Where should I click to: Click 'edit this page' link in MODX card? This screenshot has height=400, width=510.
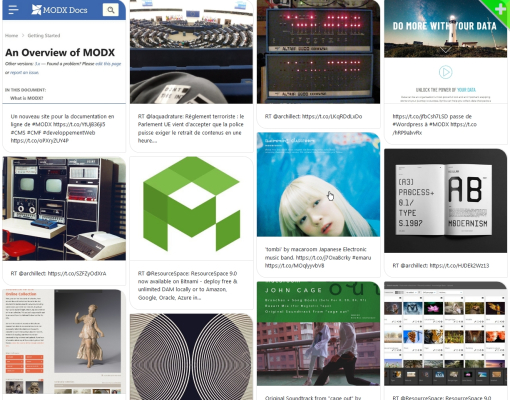click(x=108, y=64)
